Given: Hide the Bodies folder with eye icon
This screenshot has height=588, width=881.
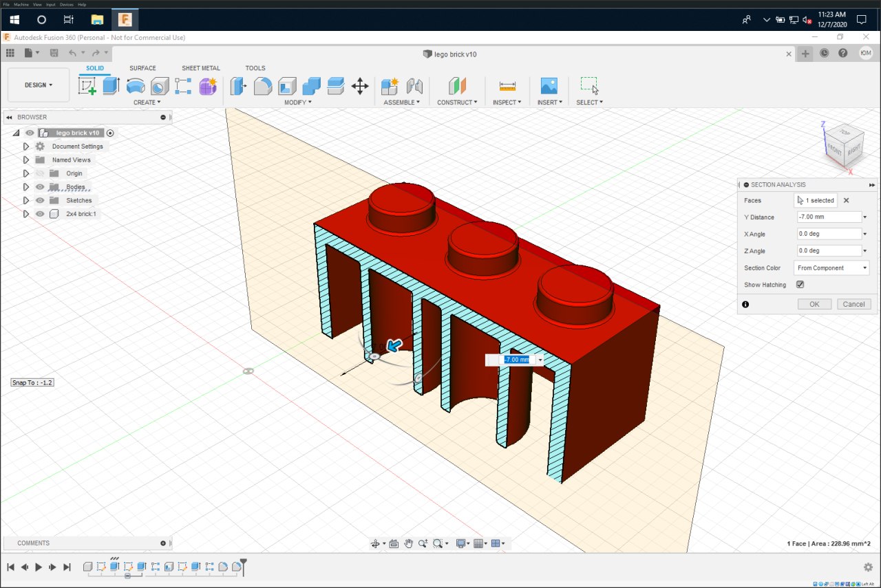Looking at the screenshot, I should (x=40, y=187).
